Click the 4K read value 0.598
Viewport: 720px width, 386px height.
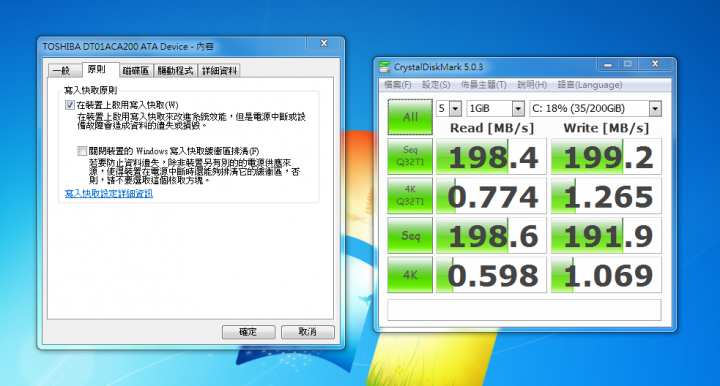point(491,275)
